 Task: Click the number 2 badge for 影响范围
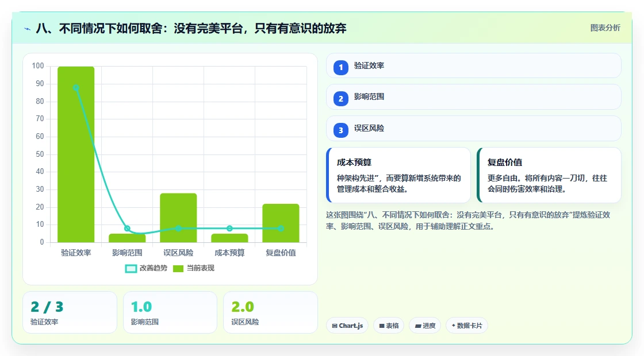341,98
